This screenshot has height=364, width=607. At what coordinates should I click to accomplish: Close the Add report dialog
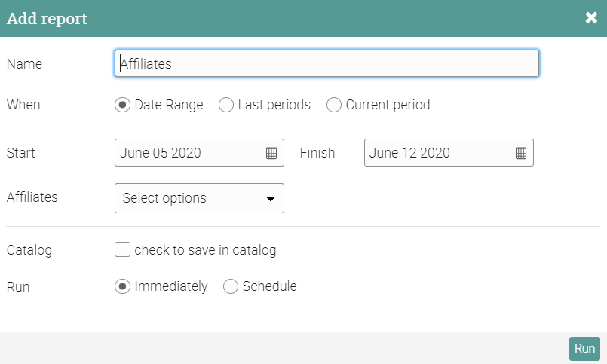[591, 18]
